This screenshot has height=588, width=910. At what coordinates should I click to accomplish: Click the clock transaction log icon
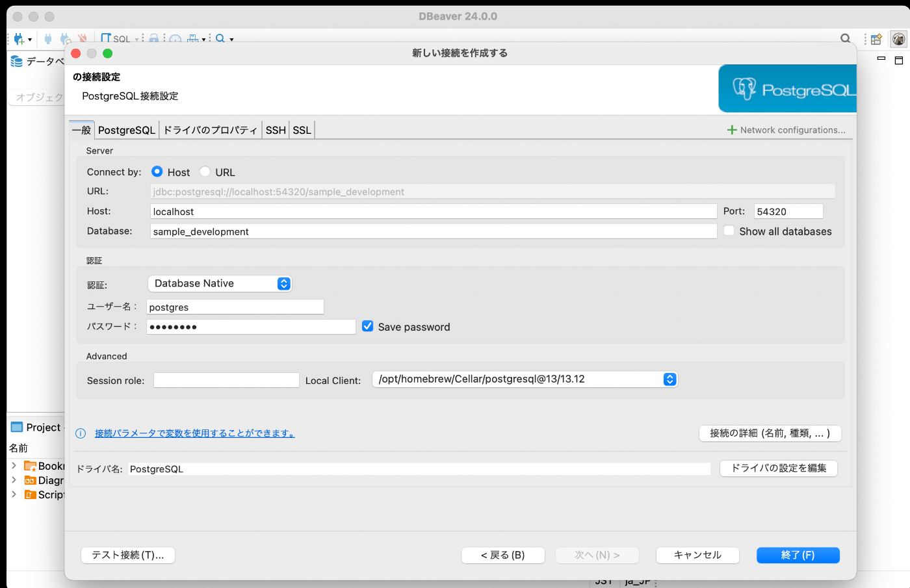tap(175, 39)
